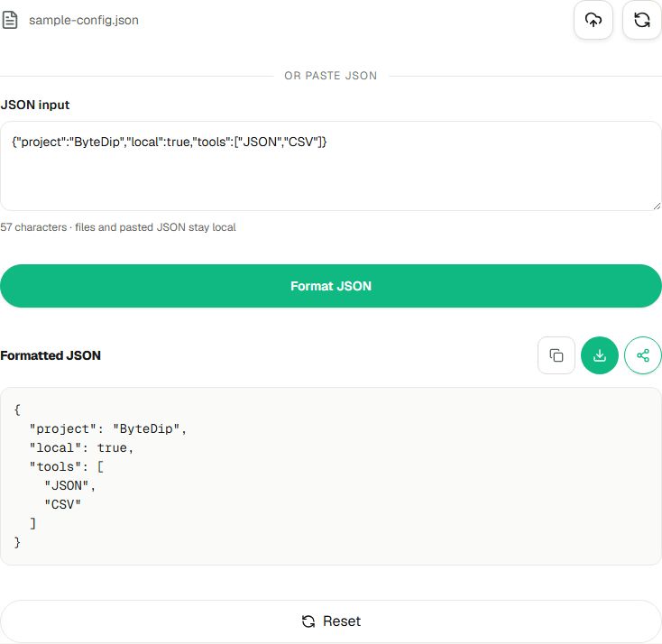Click the "JSON", array entry in output
The width and height of the screenshot is (662, 644).
click(70, 485)
